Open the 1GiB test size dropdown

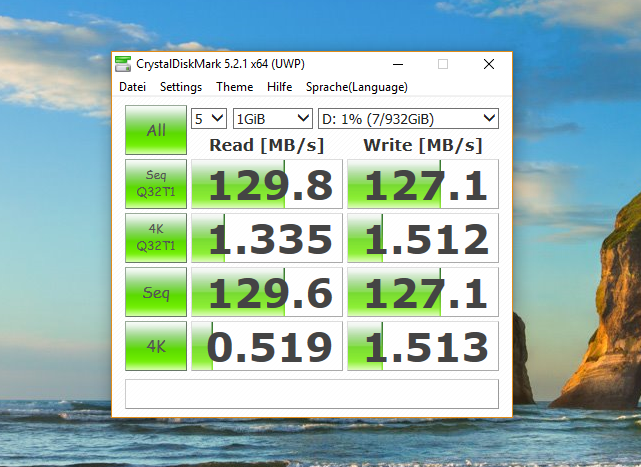tap(272, 118)
